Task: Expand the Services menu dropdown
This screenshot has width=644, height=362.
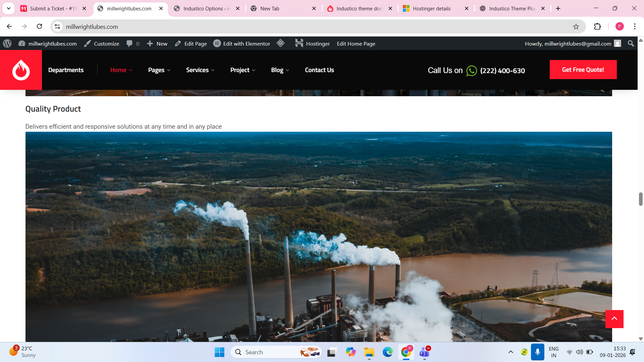Action: [200, 70]
